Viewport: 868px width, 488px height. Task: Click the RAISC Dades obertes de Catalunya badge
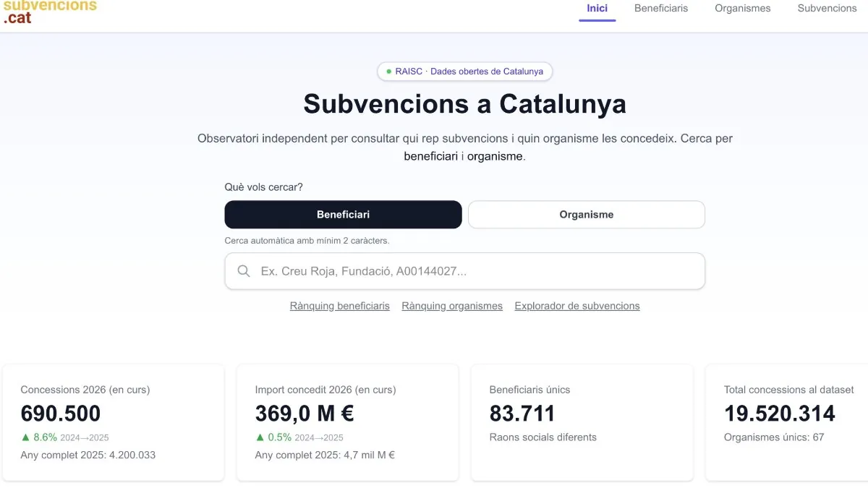(464, 72)
